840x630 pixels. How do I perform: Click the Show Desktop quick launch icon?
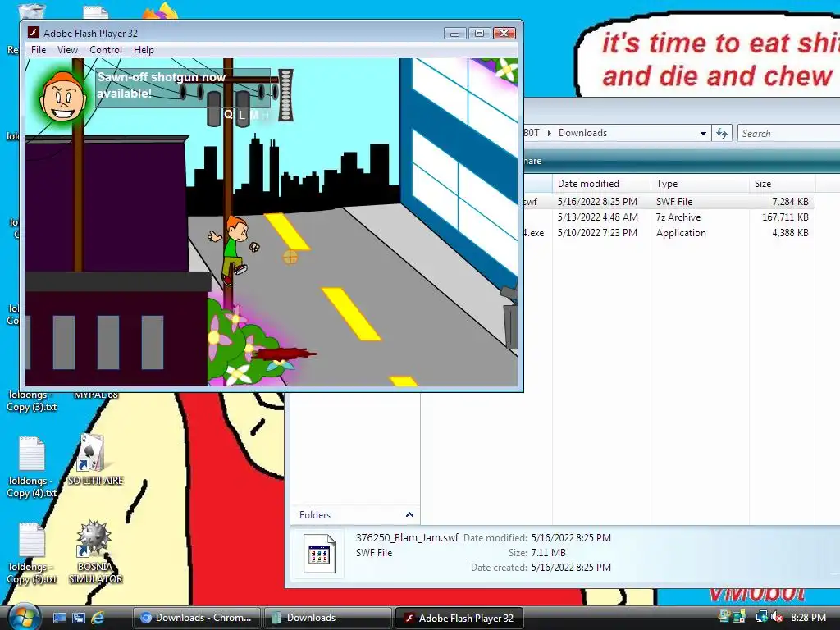(x=60, y=618)
